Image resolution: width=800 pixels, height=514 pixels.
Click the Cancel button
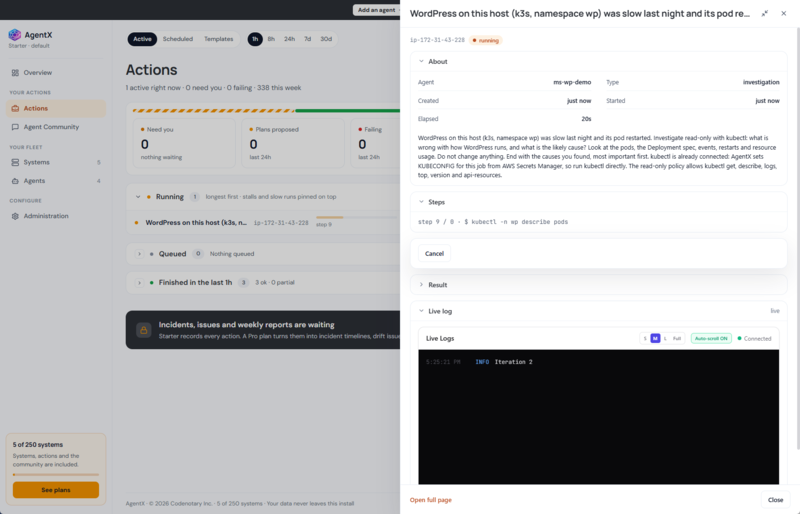tap(434, 254)
